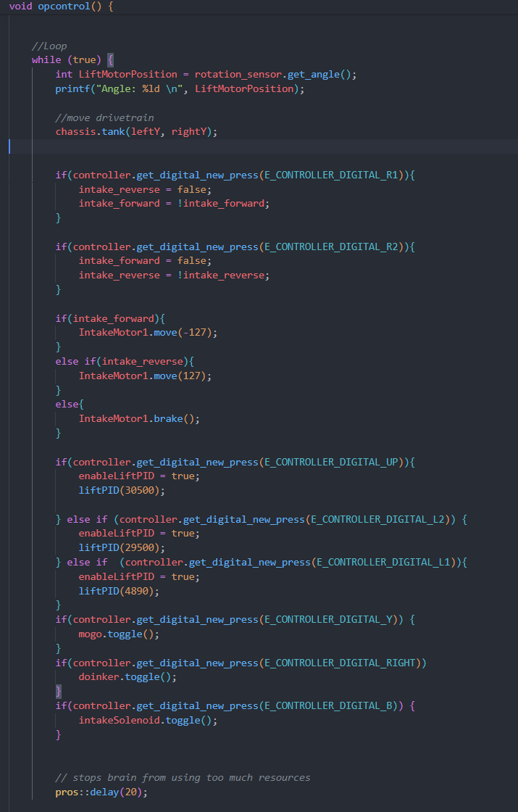Click the liftPID(4890) call

[119, 591]
